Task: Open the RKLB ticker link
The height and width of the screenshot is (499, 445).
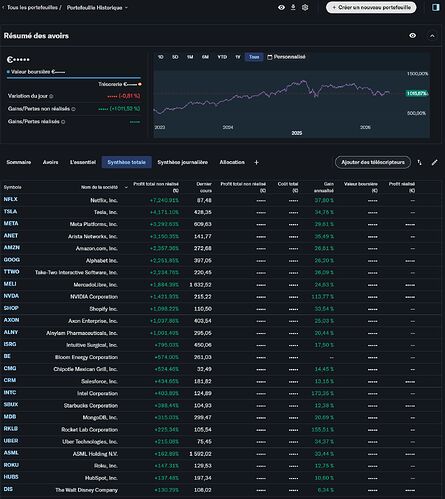Action: 11,429
